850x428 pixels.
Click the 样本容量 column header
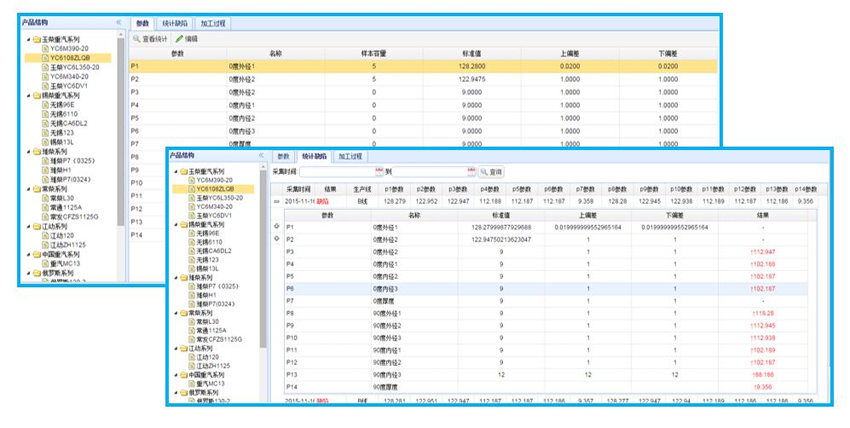pos(374,52)
